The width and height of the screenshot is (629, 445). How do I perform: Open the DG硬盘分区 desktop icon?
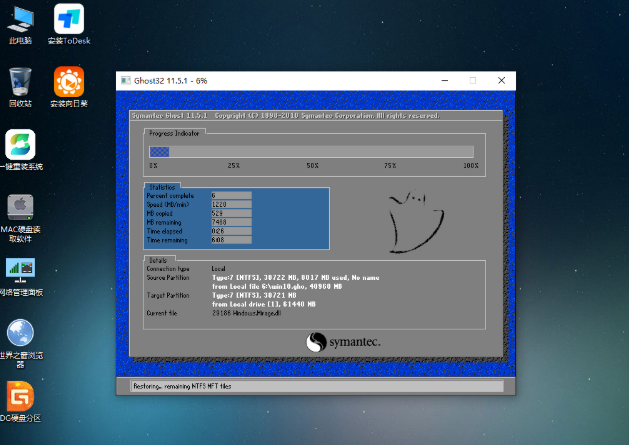click(20, 401)
